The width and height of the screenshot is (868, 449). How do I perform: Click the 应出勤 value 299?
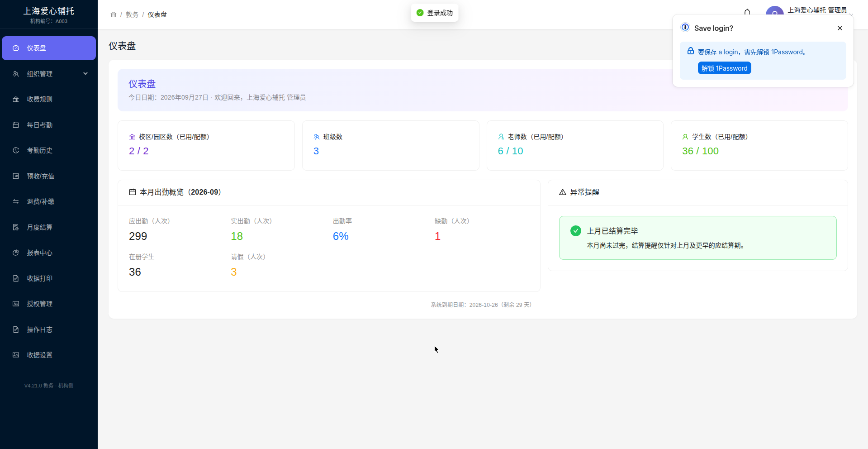(138, 236)
